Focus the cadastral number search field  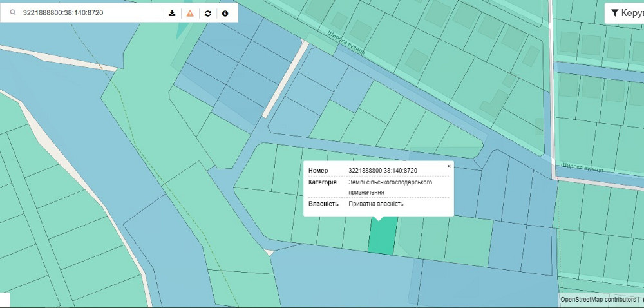(x=90, y=13)
